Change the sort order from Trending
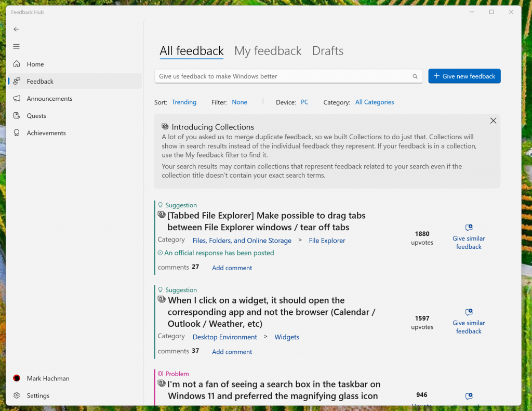532x411 pixels. [184, 102]
